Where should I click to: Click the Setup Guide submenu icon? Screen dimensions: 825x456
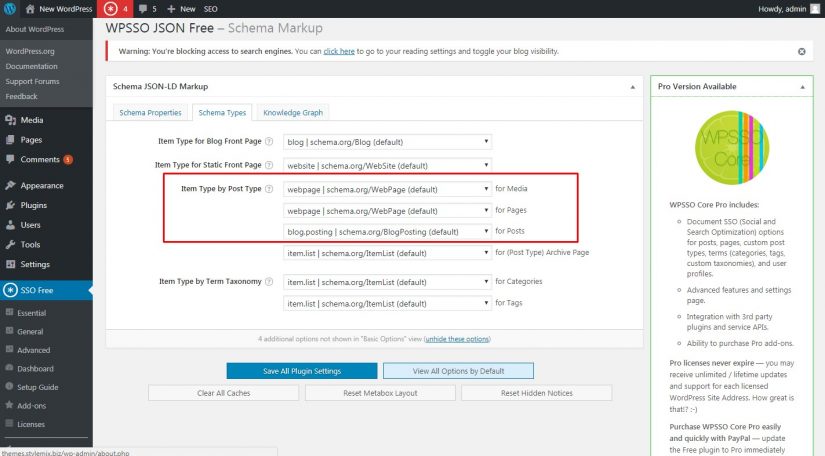tap(9, 386)
